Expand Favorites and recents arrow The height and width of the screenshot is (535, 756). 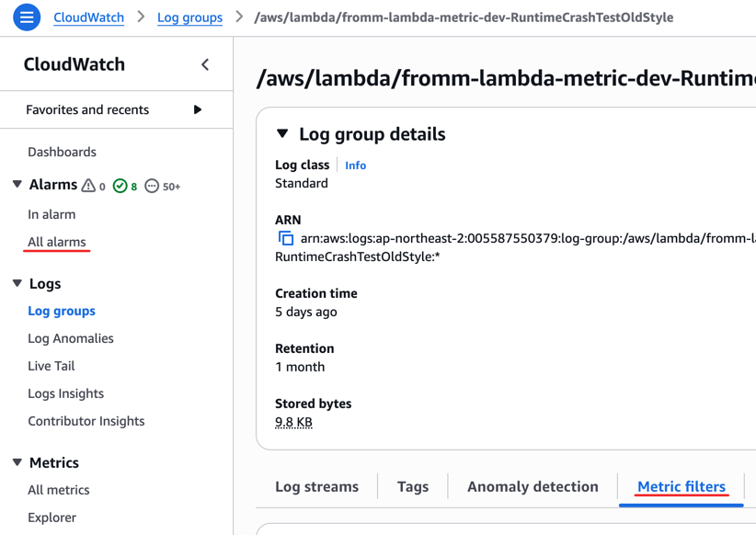197,109
